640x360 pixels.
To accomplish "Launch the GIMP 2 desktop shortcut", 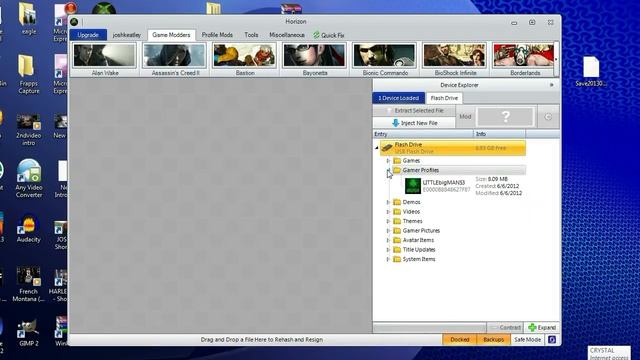I will pyautogui.click(x=29, y=333).
